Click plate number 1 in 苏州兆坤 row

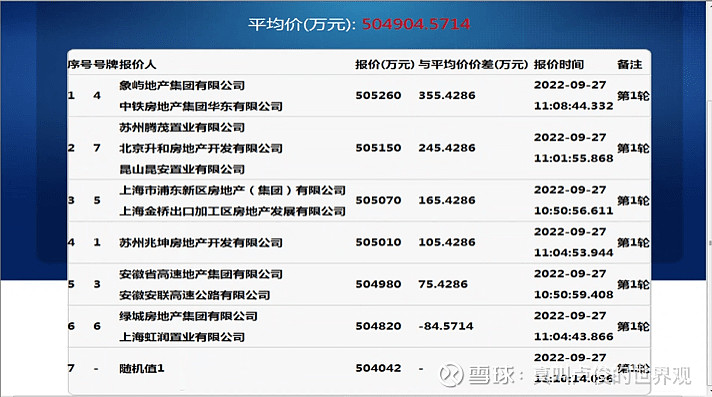97,242
